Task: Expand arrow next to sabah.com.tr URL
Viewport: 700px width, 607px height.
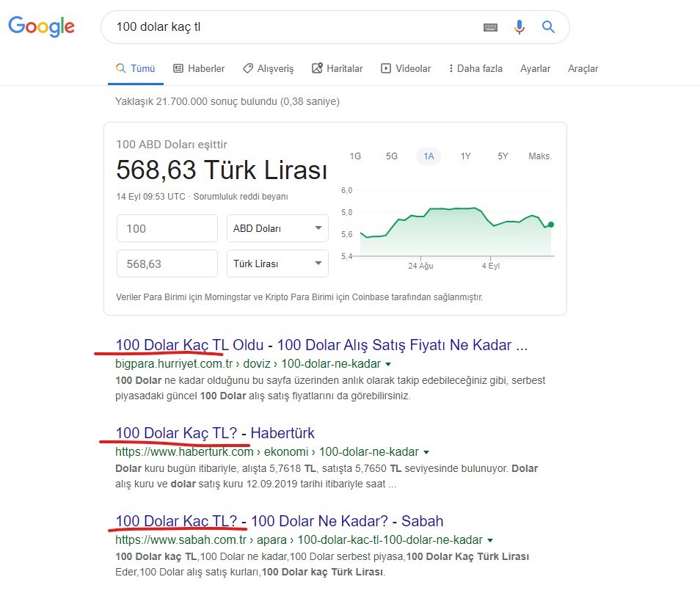Action: (490, 540)
